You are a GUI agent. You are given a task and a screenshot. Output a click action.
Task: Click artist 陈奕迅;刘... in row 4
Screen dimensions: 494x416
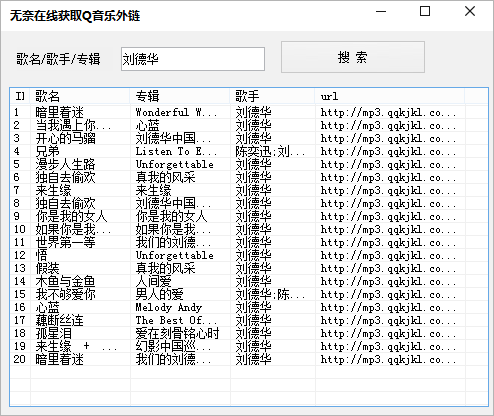coord(270,151)
